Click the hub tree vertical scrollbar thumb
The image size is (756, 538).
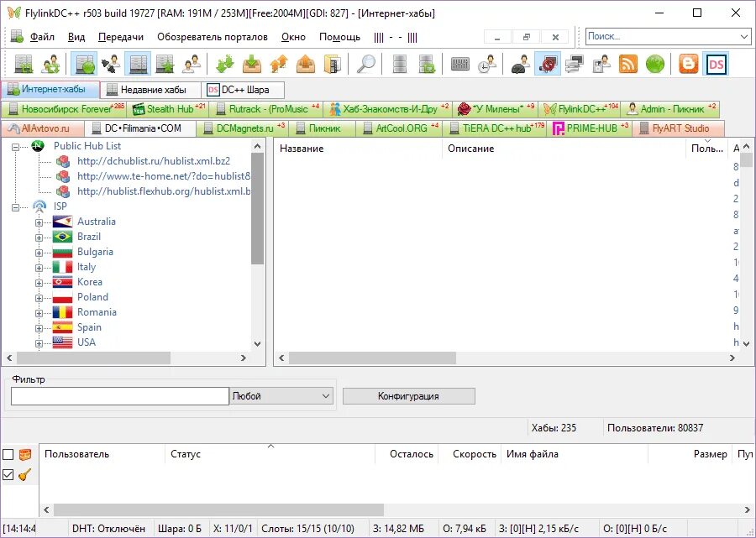(258, 208)
